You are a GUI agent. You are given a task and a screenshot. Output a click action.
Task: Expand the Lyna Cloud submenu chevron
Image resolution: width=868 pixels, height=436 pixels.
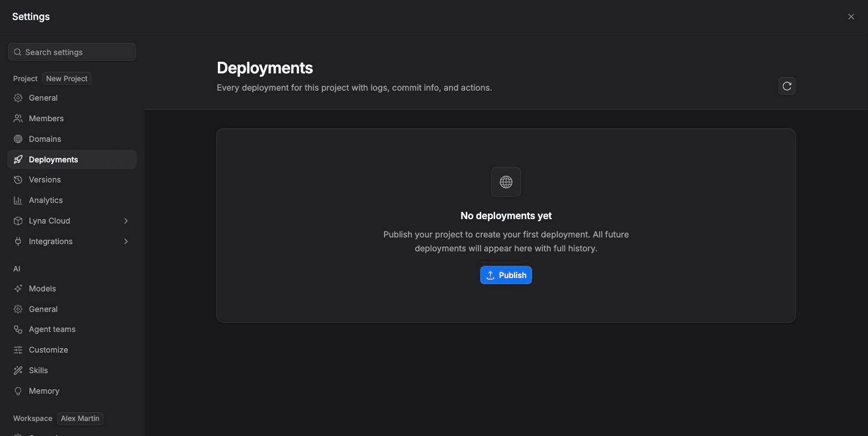[x=126, y=221]
